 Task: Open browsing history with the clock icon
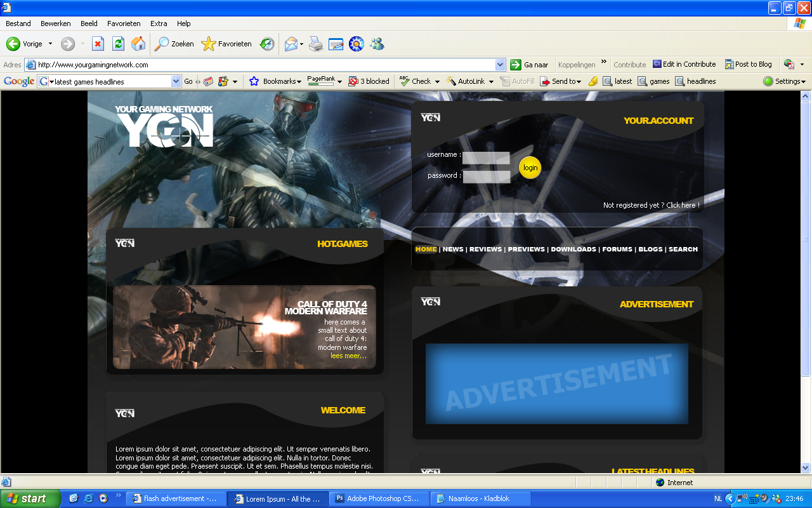[x=267, y=44]
